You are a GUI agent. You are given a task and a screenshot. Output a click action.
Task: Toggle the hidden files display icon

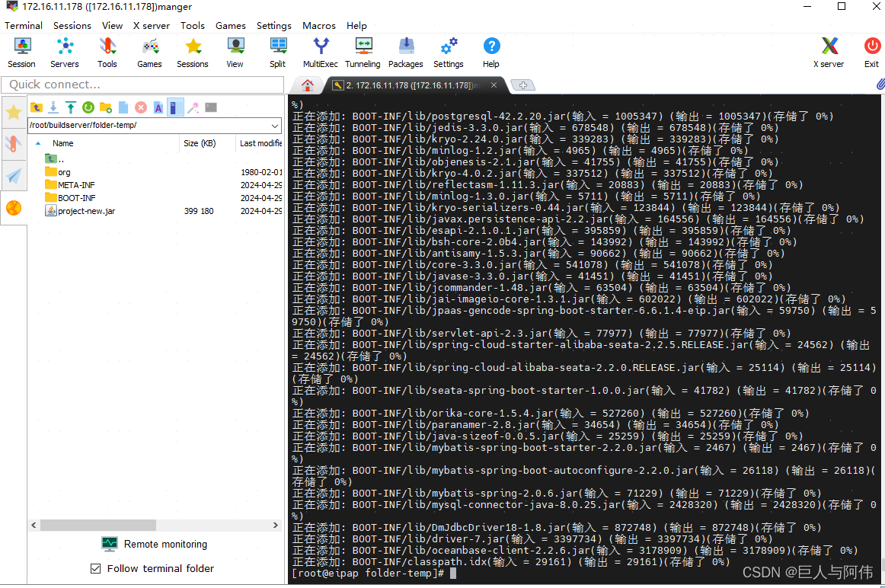[x=175, y=107]
